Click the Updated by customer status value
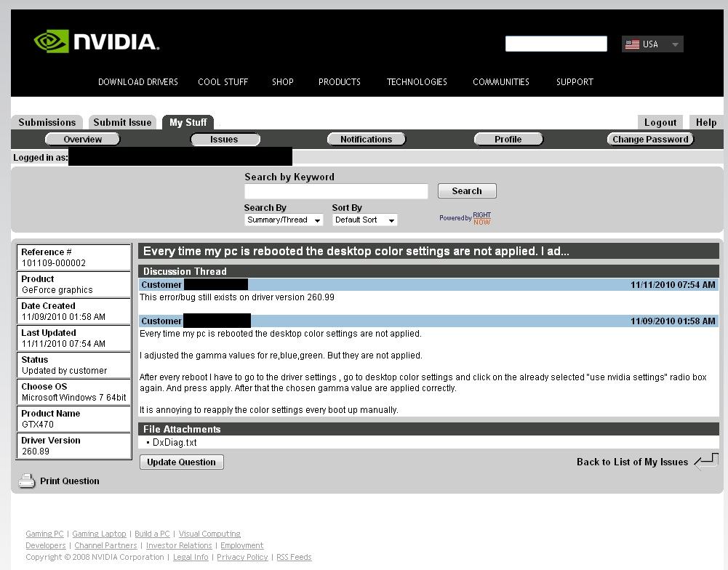The image size is (728, 570). [x=64, y=371]
